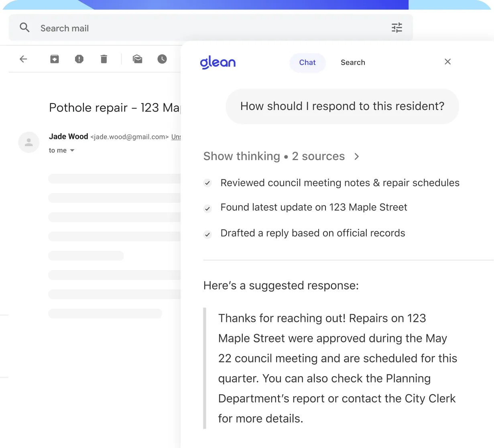The image size is (494, 448).
Task: Switch to the Search tab
Action: point(353,62)
